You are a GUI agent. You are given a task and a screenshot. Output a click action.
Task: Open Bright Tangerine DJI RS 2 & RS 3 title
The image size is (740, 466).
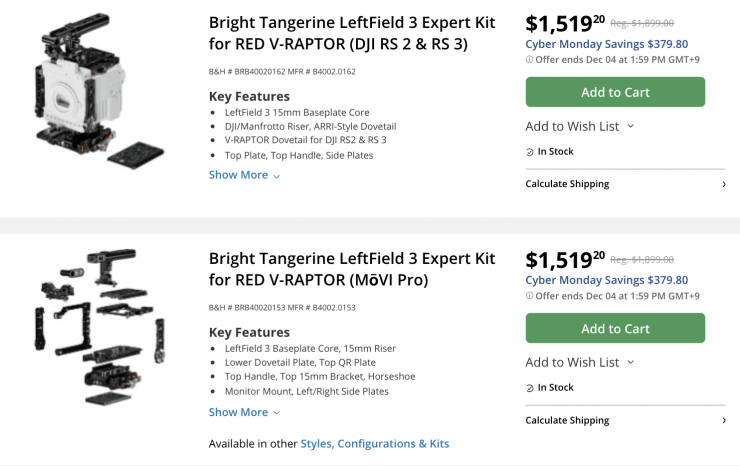click(352, 33)
